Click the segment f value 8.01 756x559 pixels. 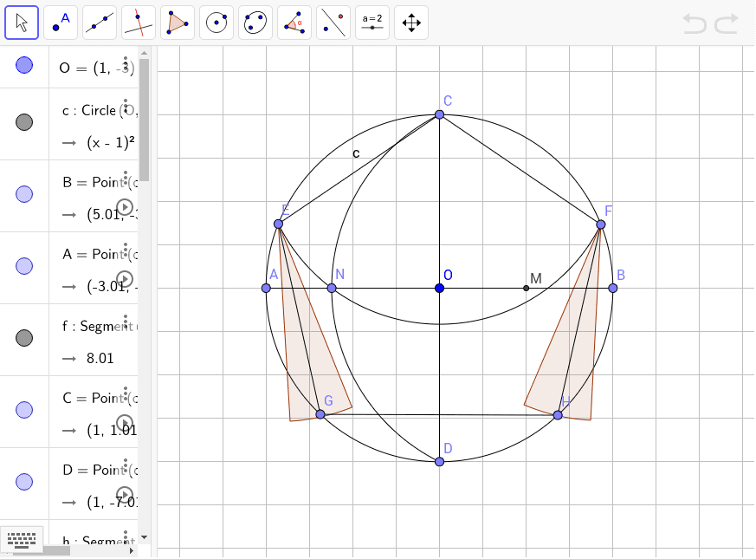(100, 358)
